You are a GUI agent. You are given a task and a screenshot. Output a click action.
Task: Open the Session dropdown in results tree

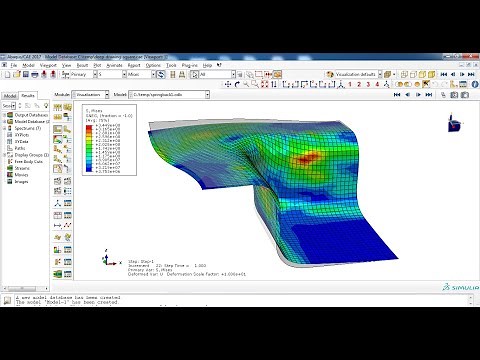coord(14,106)
